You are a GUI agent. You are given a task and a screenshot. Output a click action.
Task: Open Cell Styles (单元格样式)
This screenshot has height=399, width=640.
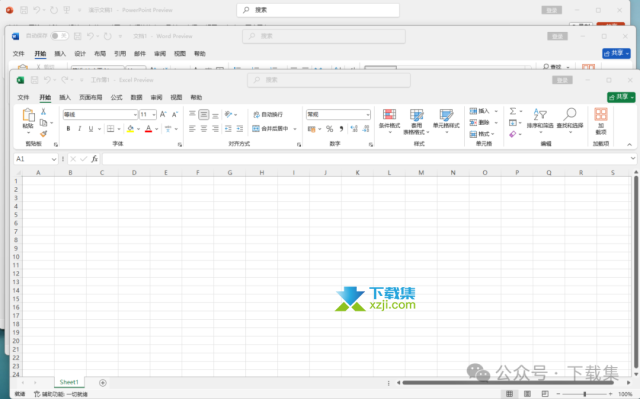pos(446,121)
